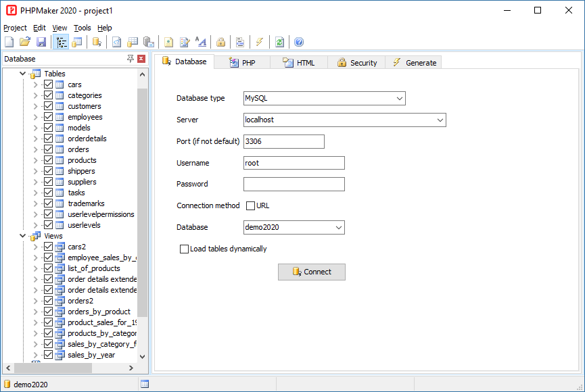This screenshot has height=392, width=585.
Task: Click the Password input field
Action: [294, 185]
